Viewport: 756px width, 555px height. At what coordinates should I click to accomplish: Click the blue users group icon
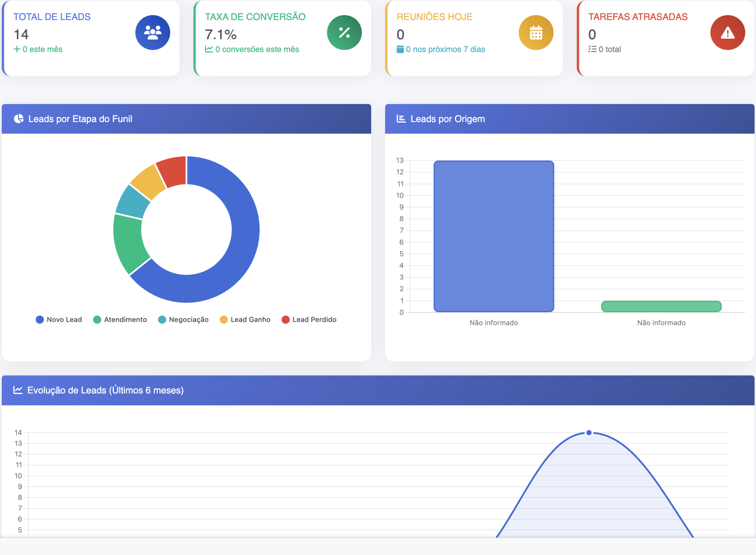[152, 33]
